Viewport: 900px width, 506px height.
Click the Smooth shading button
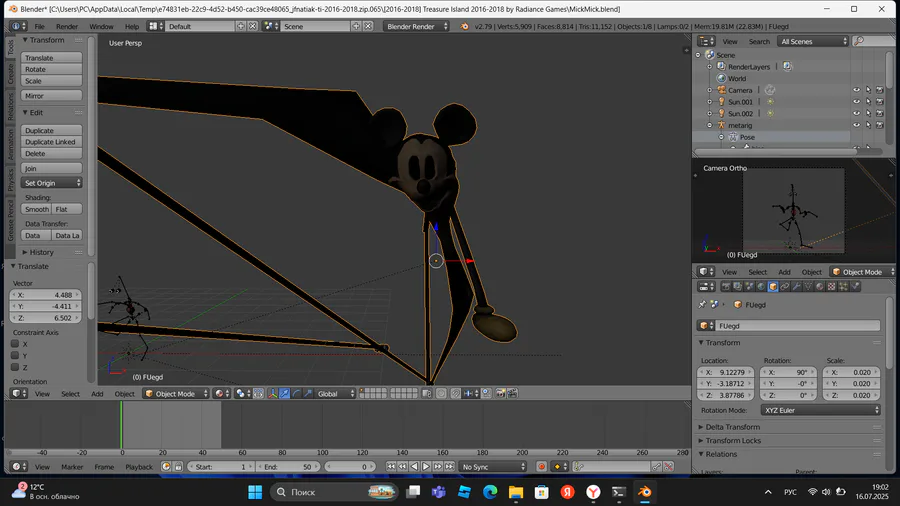click(x=37, y=209)
